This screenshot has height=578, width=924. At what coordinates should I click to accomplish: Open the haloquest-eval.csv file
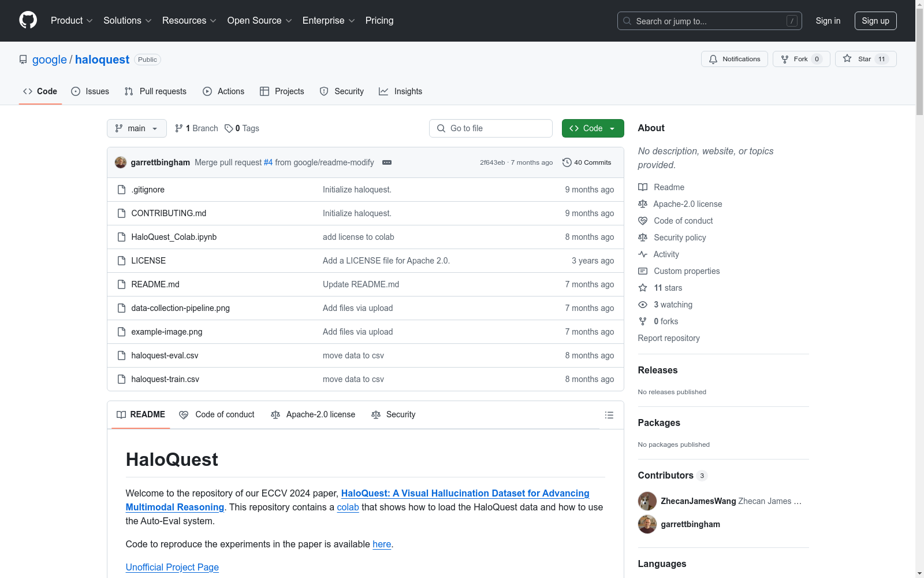coord(165,355)
